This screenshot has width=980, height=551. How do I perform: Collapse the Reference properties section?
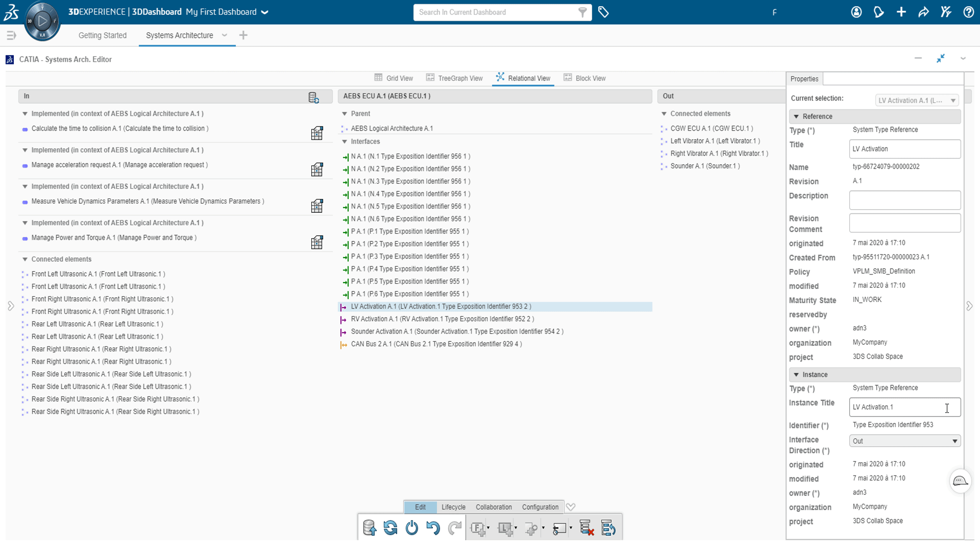click(x=796, y=116)
